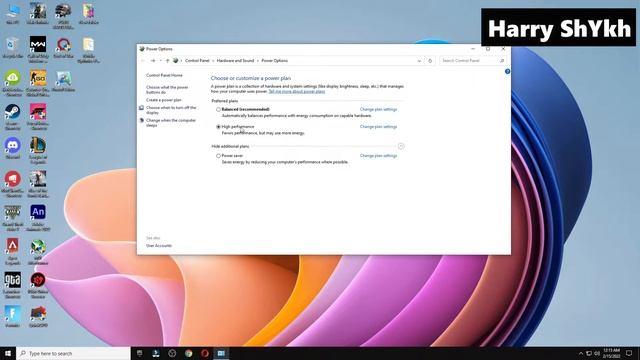This screenshot has width=640, height=360.
Task: Open Recycle Bin on the desktop
Action: tap(13, 48)
